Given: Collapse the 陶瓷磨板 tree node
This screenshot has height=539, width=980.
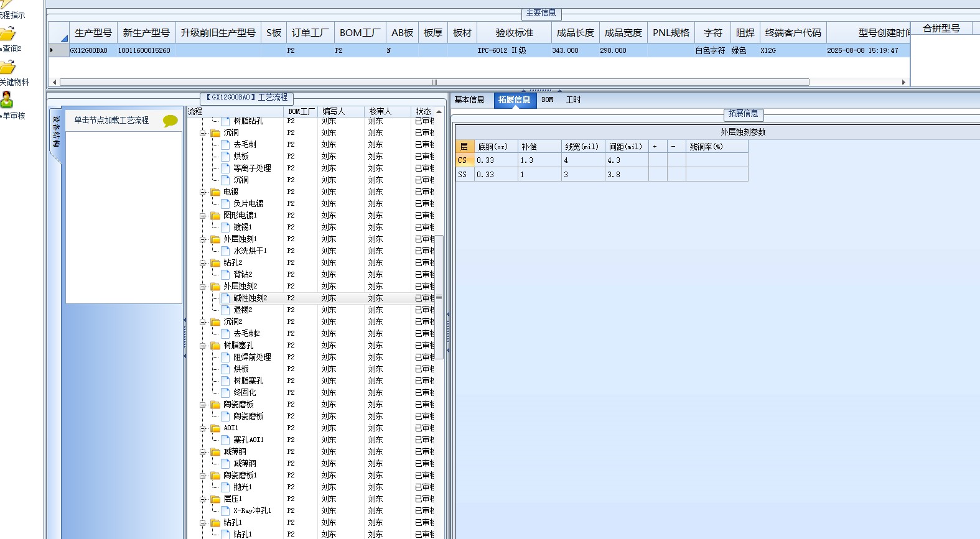Looking at the screenshot, I should coord(203,405).
